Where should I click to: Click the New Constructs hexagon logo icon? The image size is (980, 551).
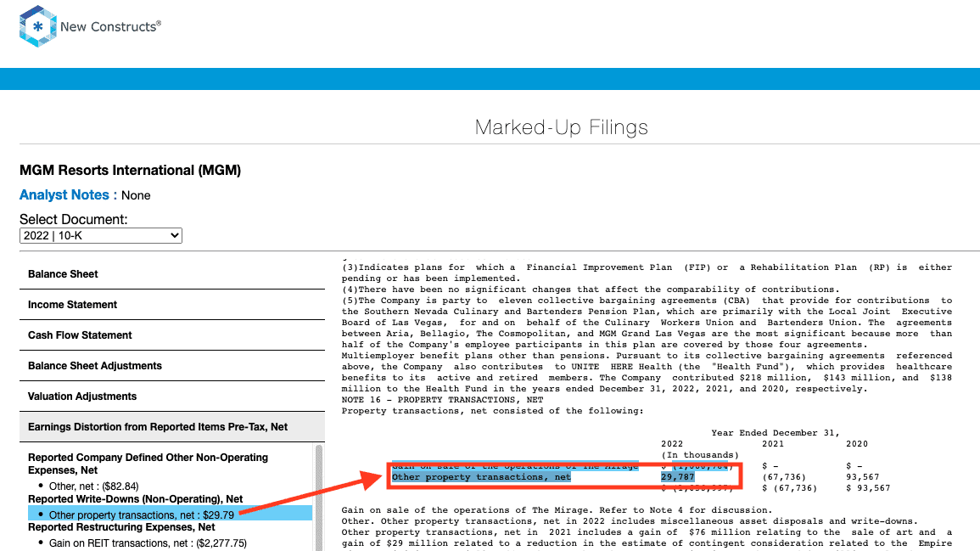[37, 26]
